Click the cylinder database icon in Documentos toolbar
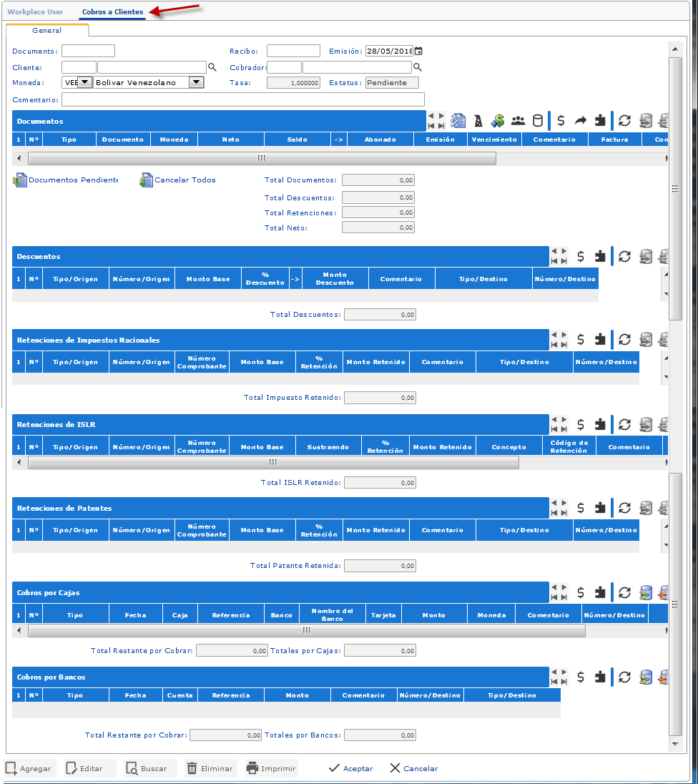The image size is (698, 784). coord(538,120)
